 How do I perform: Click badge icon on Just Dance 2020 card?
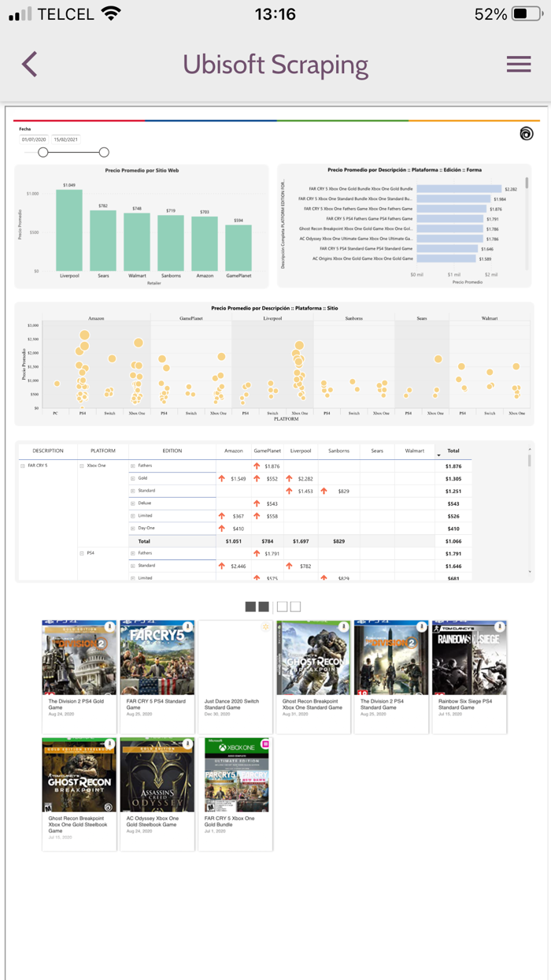tap(265, 627)
